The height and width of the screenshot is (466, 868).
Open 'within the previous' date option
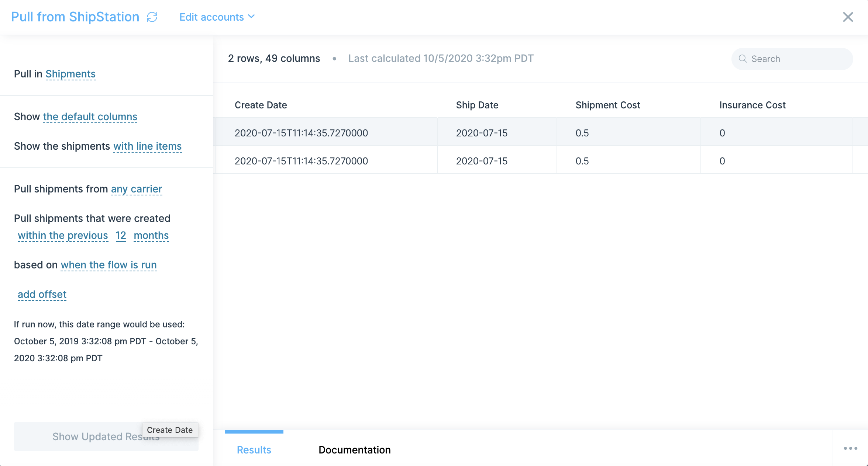pyautogui.click(x=63, y=236)
